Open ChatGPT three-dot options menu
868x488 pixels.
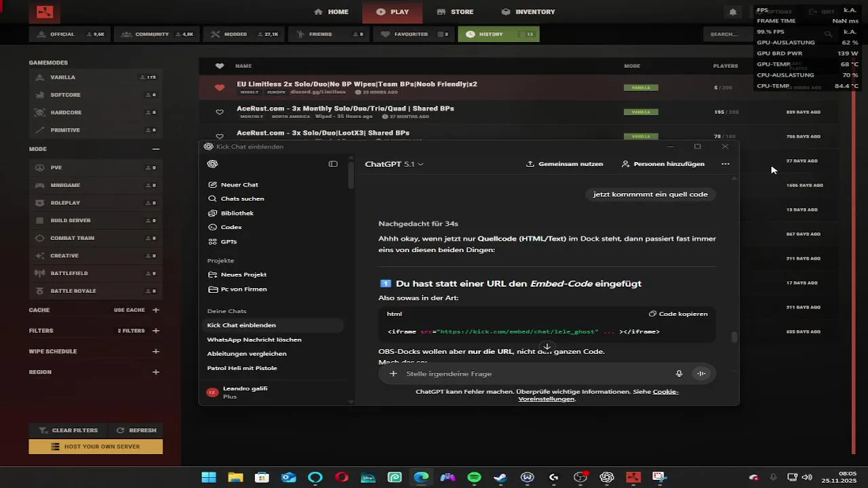pos(726,164)
